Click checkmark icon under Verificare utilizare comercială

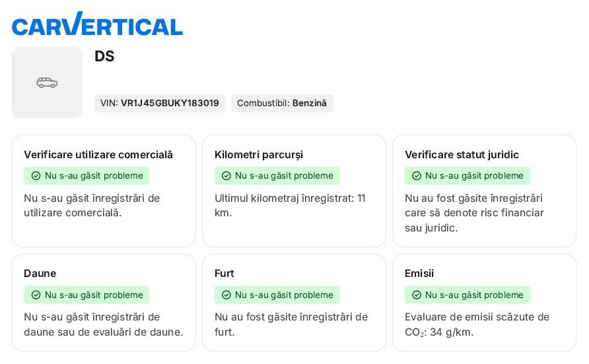click(x=36, y=176)
